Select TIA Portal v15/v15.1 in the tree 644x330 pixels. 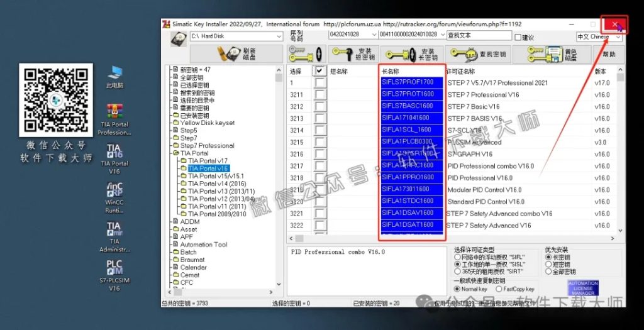tap(216, 176)
